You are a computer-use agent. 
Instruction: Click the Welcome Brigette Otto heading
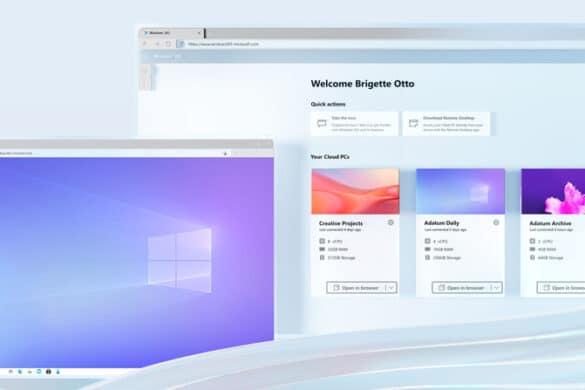(x=363, y=84)
